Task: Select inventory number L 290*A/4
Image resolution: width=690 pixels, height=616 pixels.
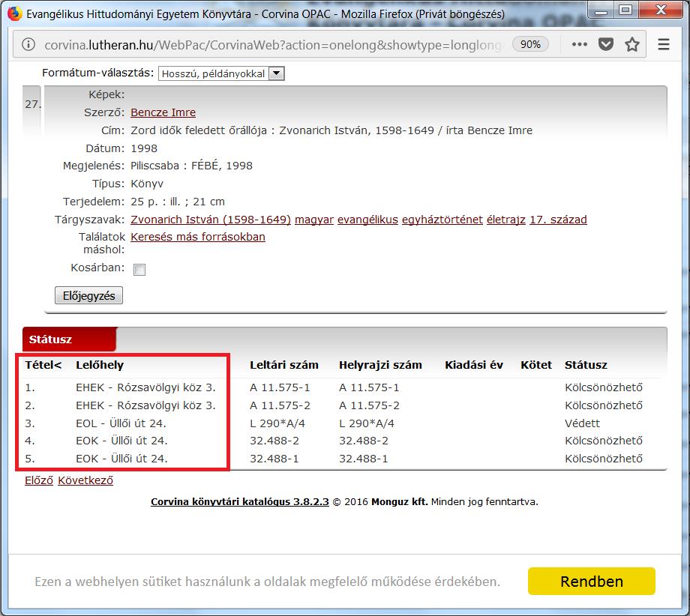Action: click(x=277, y=423)
